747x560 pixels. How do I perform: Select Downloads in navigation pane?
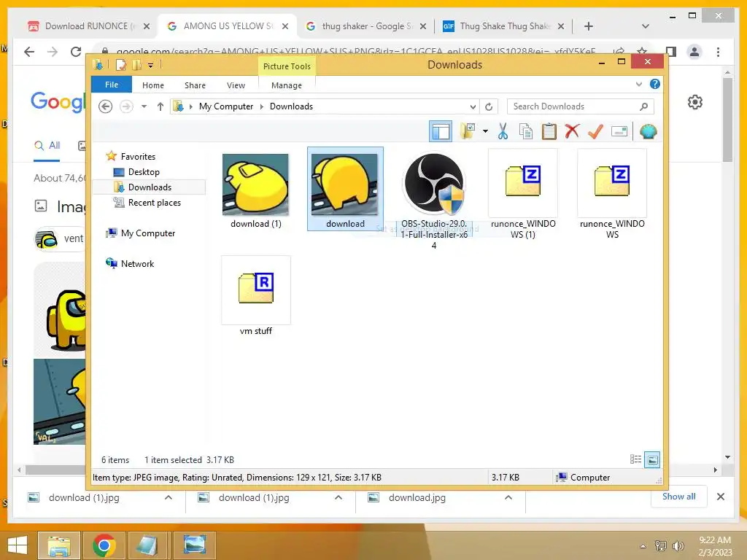click(150, 187)
